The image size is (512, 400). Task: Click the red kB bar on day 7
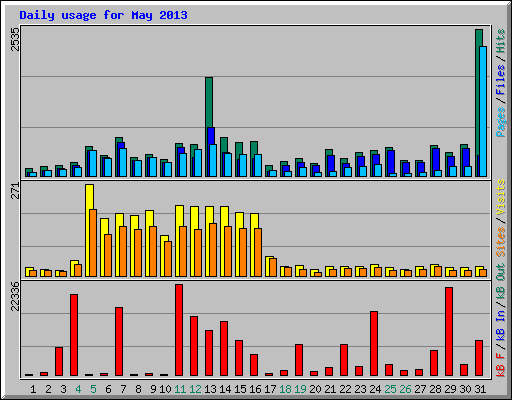point(119,341)
